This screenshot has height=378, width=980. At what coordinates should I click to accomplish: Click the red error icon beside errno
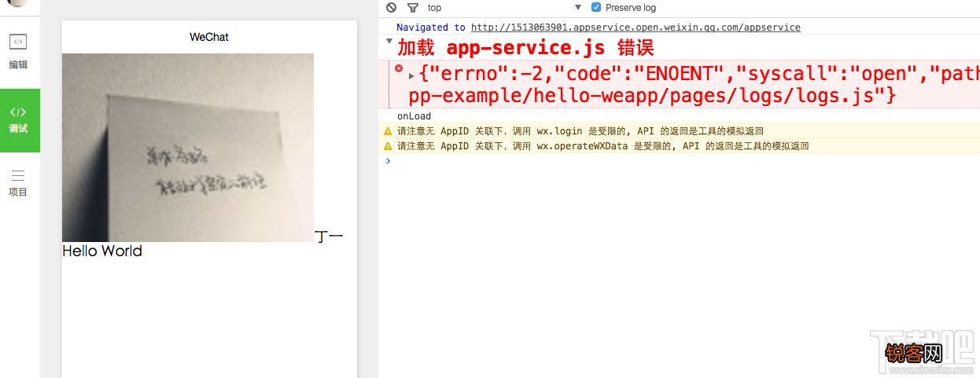tap(398, 68)
